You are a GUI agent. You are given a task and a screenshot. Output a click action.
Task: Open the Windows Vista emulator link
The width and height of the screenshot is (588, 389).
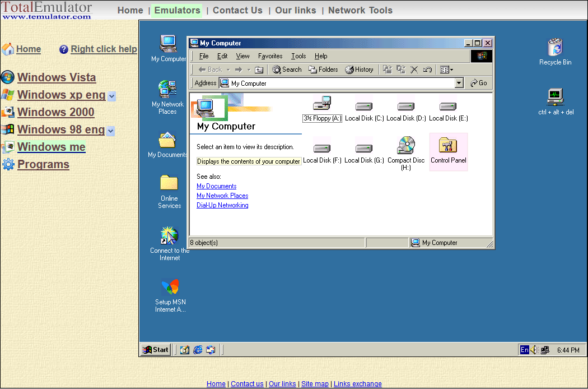[57, 77]
